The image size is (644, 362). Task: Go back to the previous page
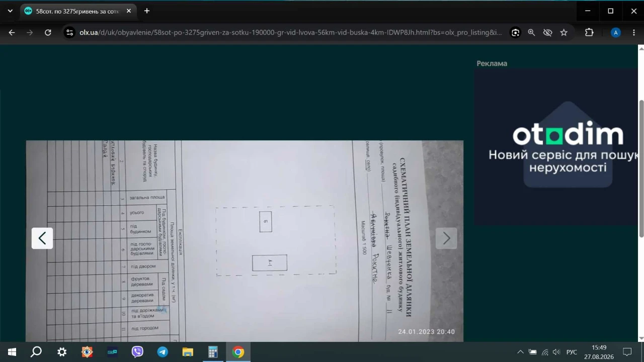coord(12,33)
